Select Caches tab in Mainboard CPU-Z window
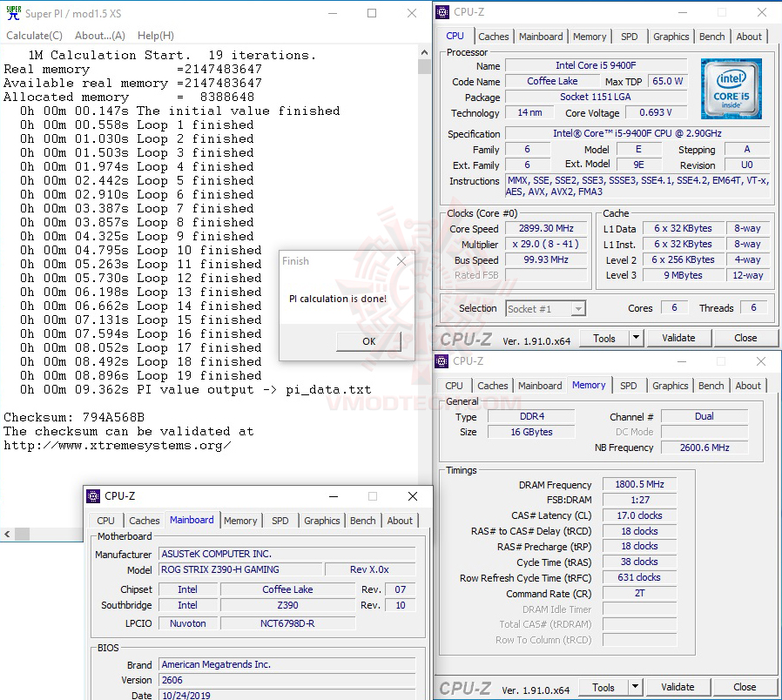This screenshot has width=782, height=700. pos(145,521)
